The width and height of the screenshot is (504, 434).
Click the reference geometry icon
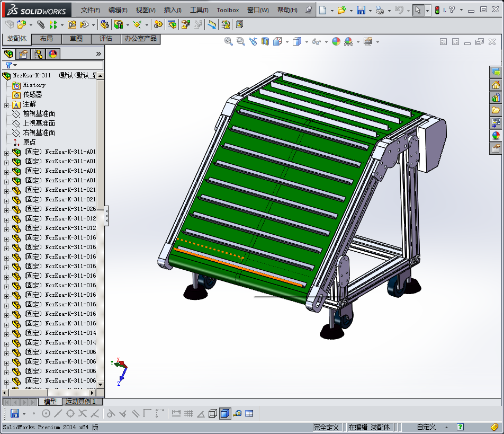(x=138, y=24)
